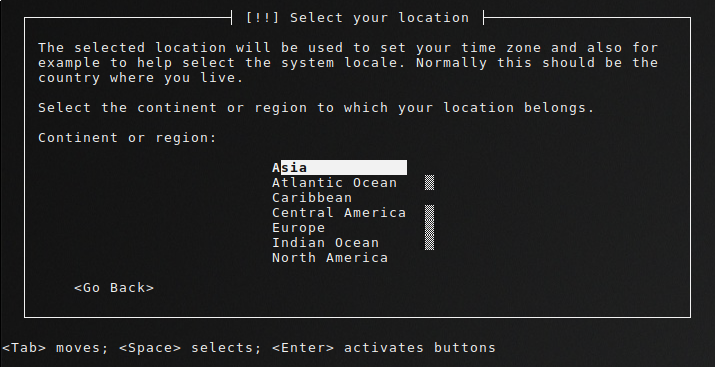
Task: Select Indian Ocean region
Action: tap(325, 243)
